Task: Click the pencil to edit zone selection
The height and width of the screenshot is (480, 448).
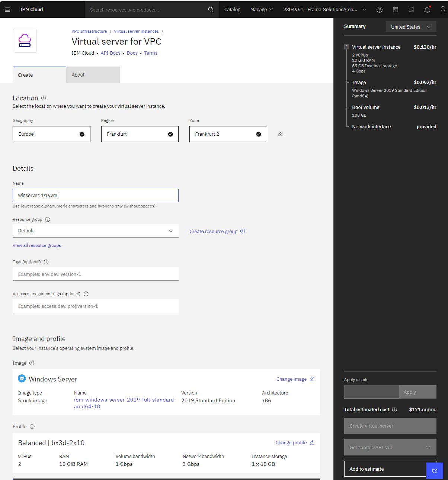Action: pyautogui.click(x=281, y=134)
